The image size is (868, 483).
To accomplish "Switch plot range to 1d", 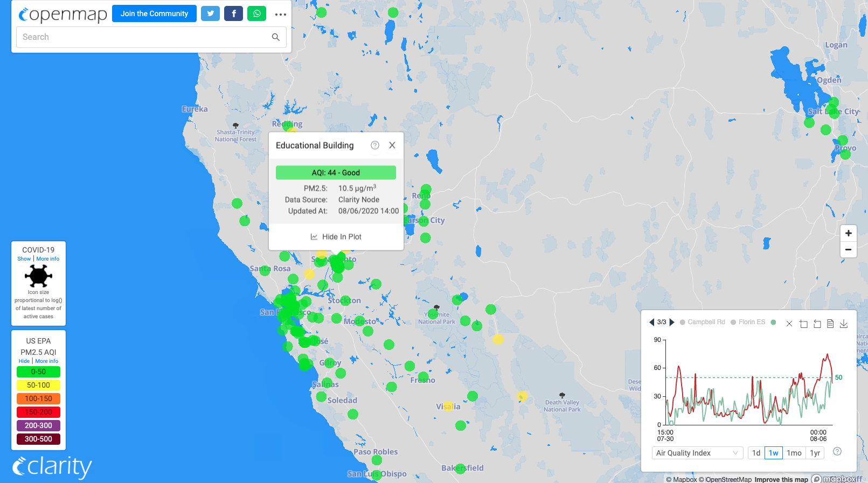I will 756,453.
